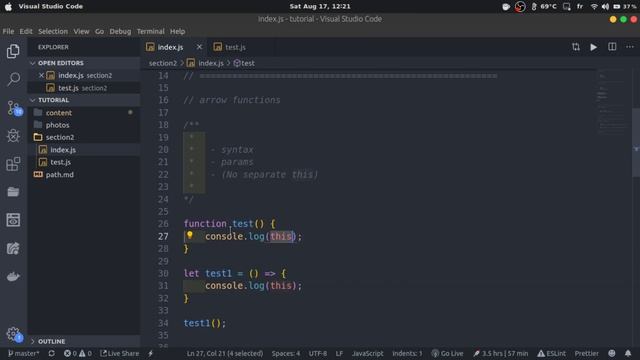Close the index.js editor tab
640x360 pixels.
tap(199, 47)
